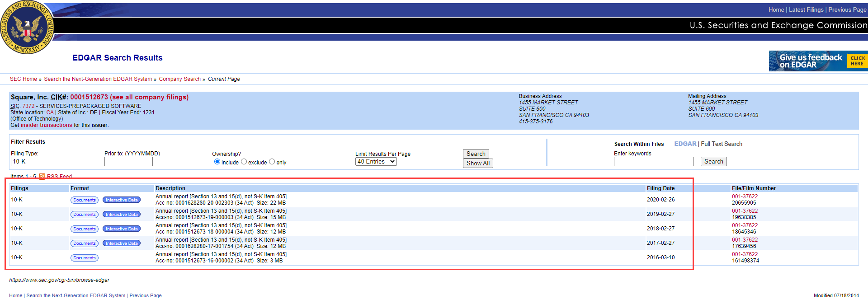Open Documents for the 2016-03-10 filing
This screenshot has width=868, height=304.
(x=85, y=258)
